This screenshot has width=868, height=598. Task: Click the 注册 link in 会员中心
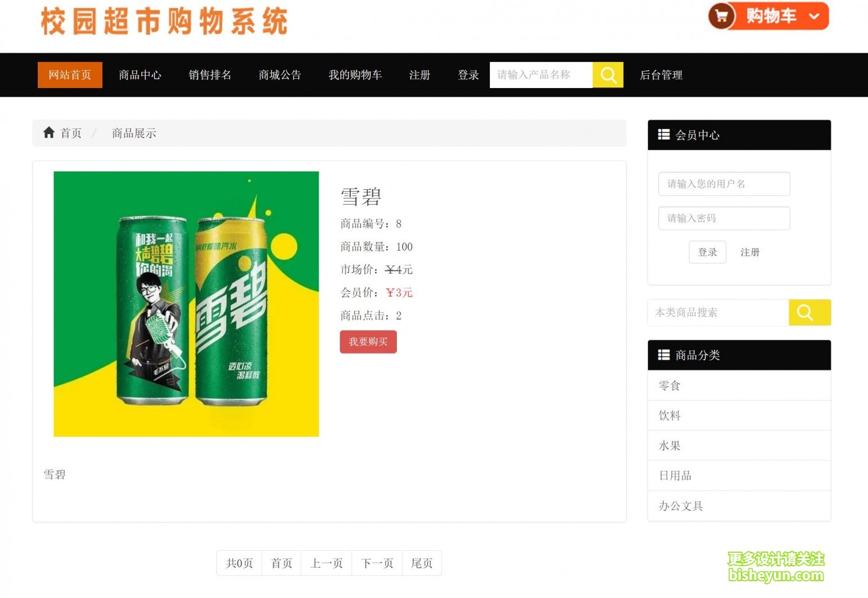click(750, 252)
